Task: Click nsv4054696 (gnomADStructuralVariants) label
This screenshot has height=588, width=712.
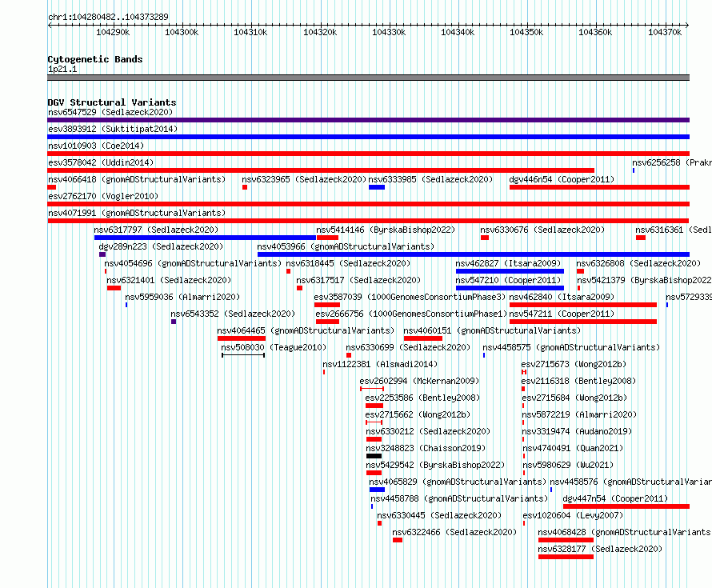Action: pos(193,263)
